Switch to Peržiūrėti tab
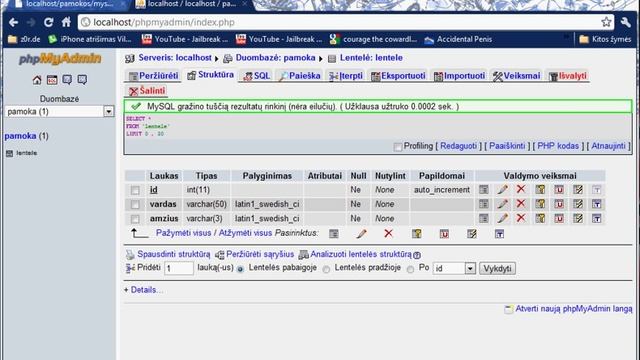Image resolution: width=640 pixels, height=360 pixels. (x=153, y=76)
